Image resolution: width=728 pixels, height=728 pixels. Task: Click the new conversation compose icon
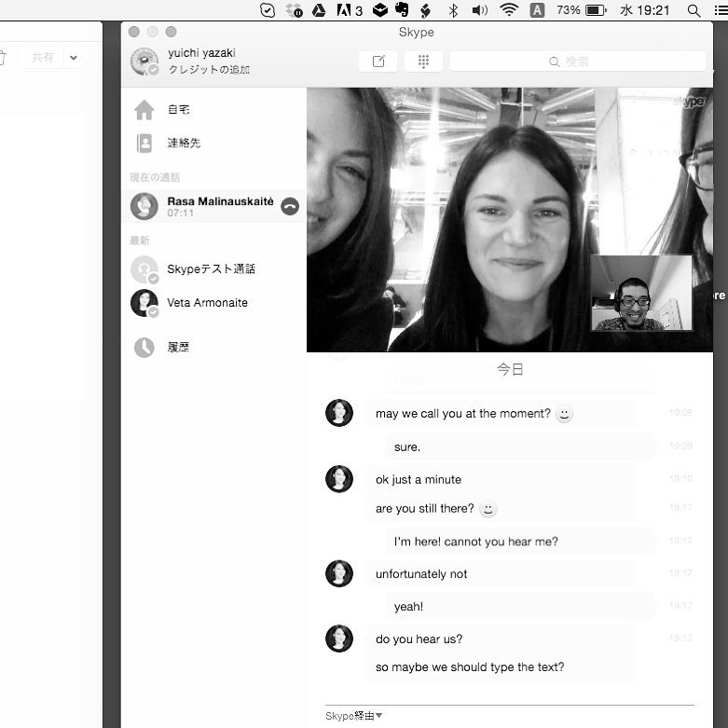tap(378, 62)
